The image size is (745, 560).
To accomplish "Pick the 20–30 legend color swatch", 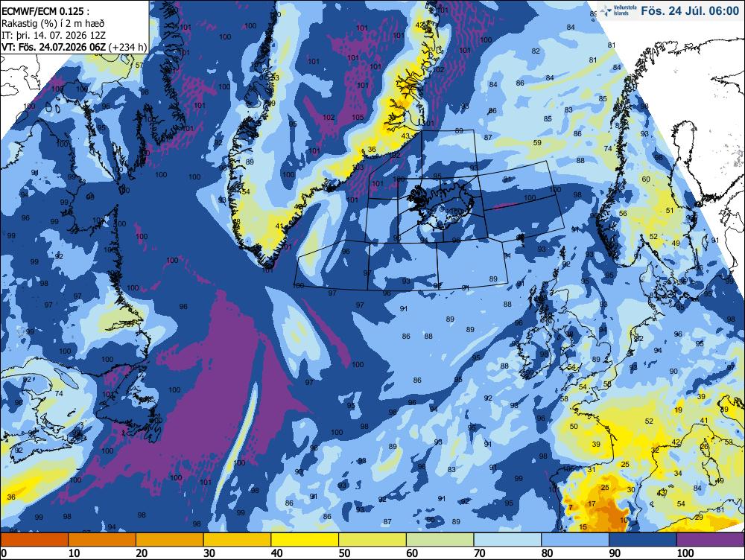I will click(x=170, y=540).
